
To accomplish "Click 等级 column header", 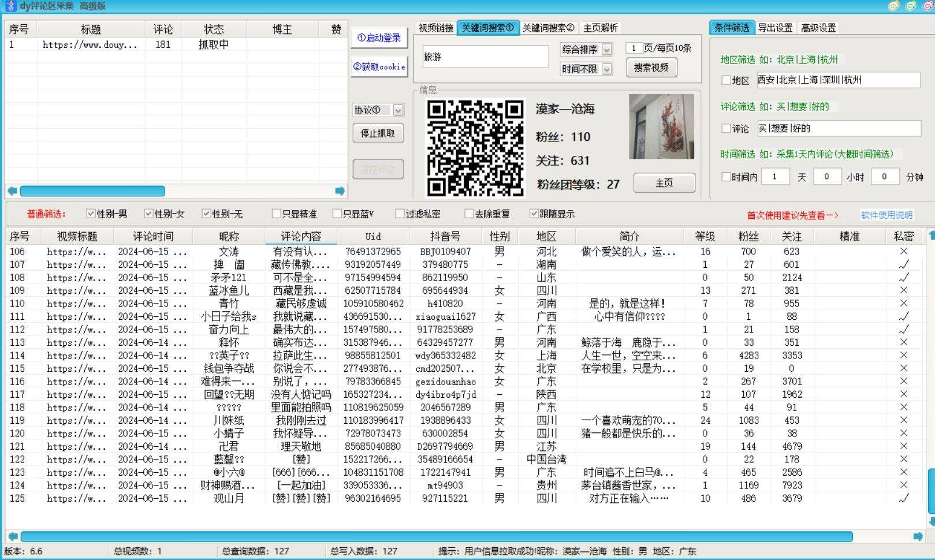I will tap(705, 237).
